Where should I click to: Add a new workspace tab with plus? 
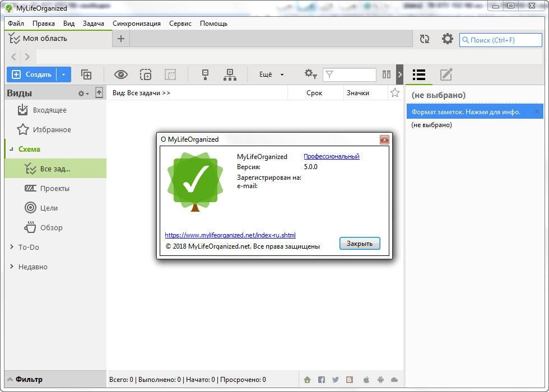click(x=121, y=39)
